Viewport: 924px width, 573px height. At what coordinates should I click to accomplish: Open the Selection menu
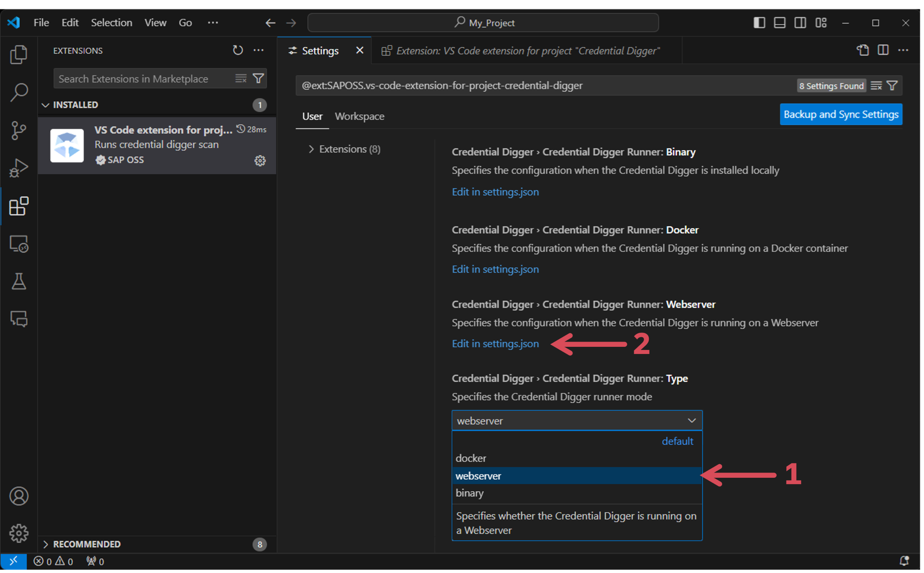pos(111,23)
